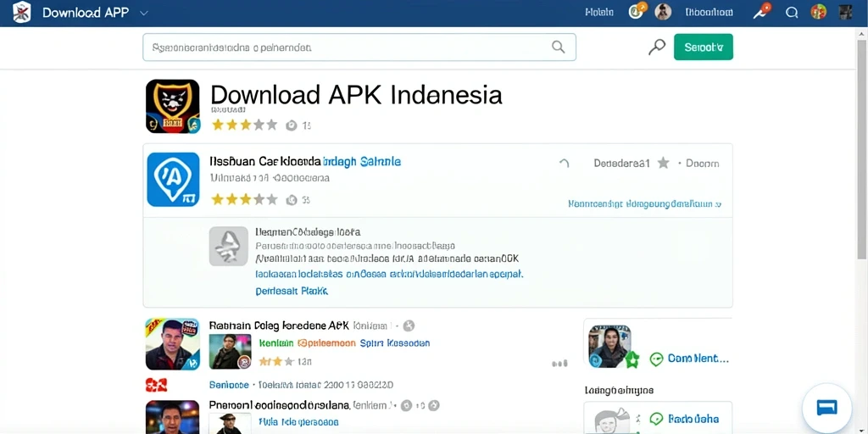The image size is (868, 434).
Task: Click the magnifier icon left of green button
Action: point(657,47)
